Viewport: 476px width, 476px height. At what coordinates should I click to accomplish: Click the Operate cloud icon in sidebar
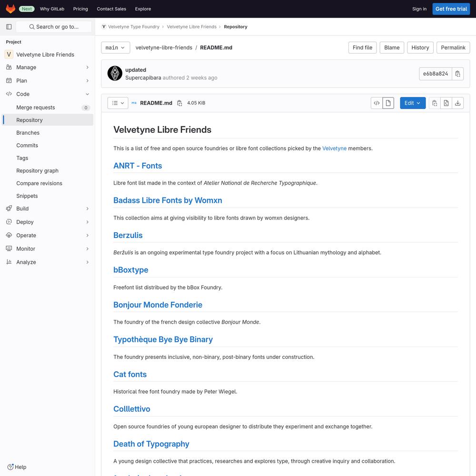click(9, 235)
